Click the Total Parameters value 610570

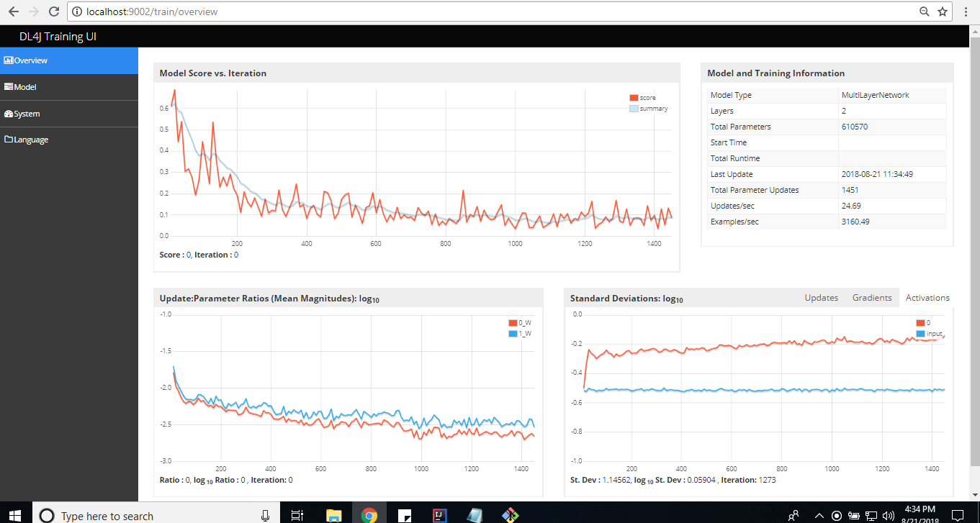click(856, 127)
